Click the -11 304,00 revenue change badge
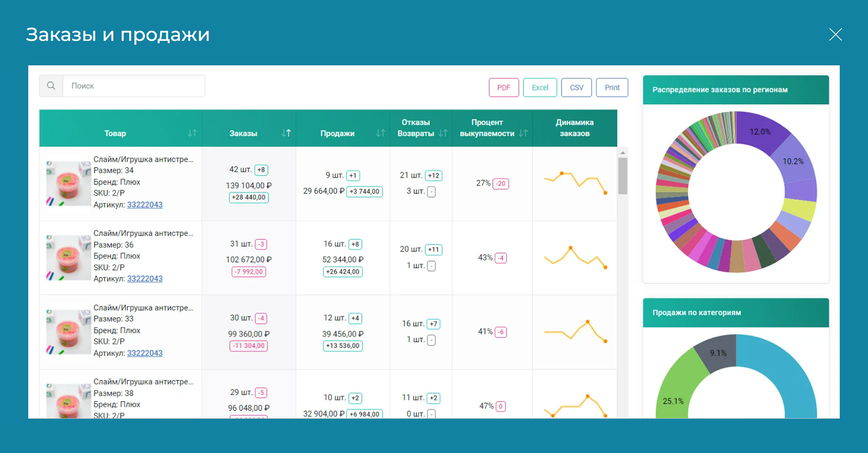 248,346
